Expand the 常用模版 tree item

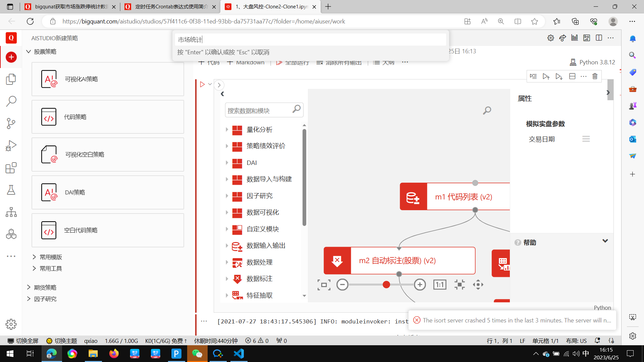[x=34, y=257]
